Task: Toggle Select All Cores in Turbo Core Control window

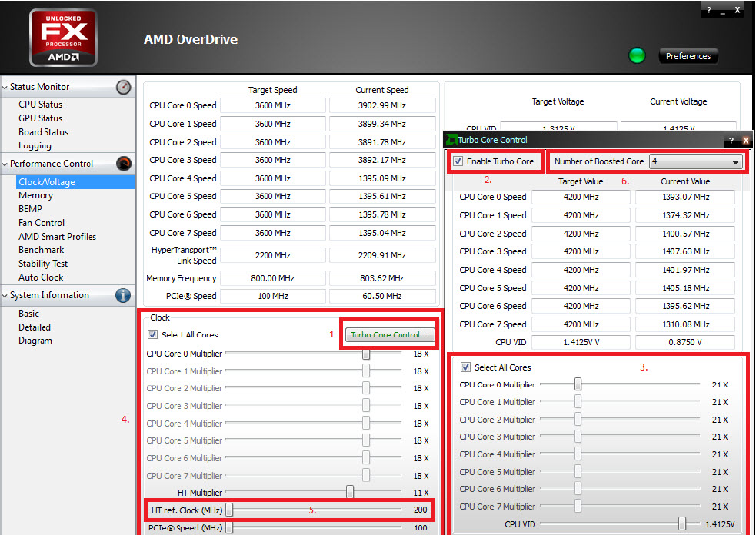Action: coord(465,367)
